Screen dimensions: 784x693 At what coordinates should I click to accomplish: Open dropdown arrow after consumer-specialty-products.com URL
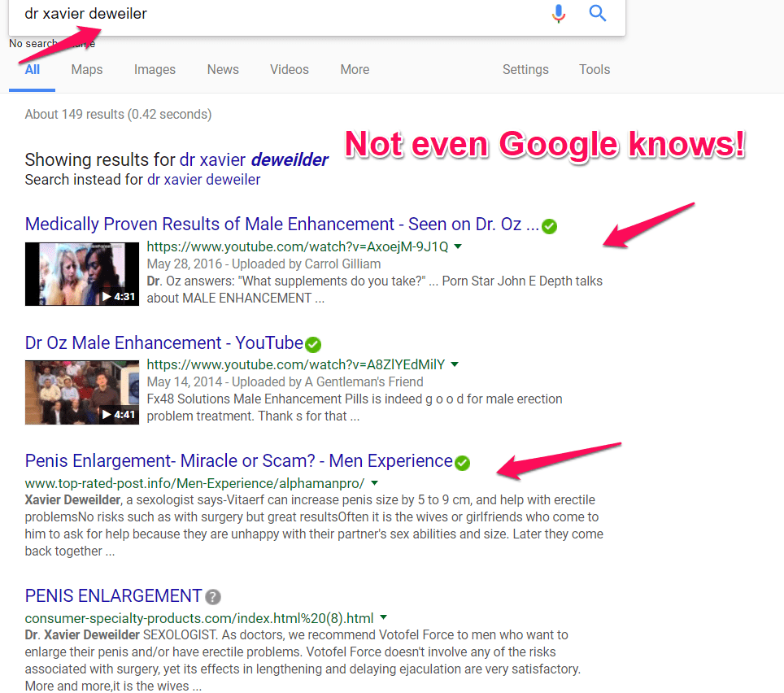pyautogui.click(x=384, y=618)
